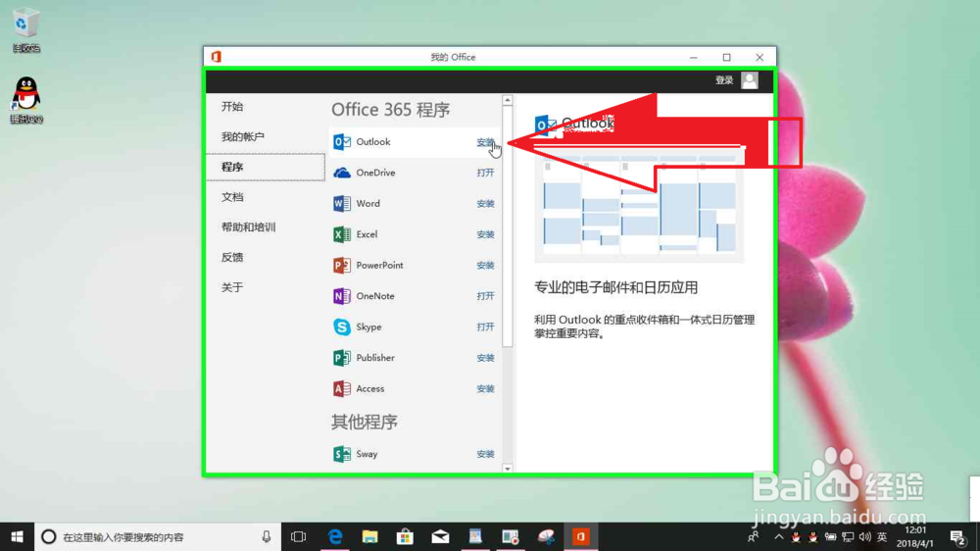Click the Excel app icon
This screenshot has height=551, width=980.
[342, 234]
